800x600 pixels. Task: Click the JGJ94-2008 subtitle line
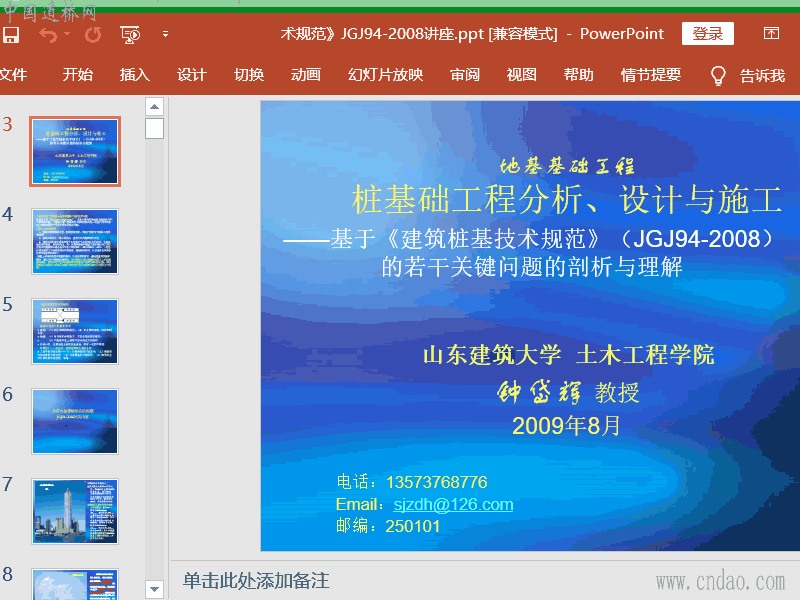tap(529, 239)
